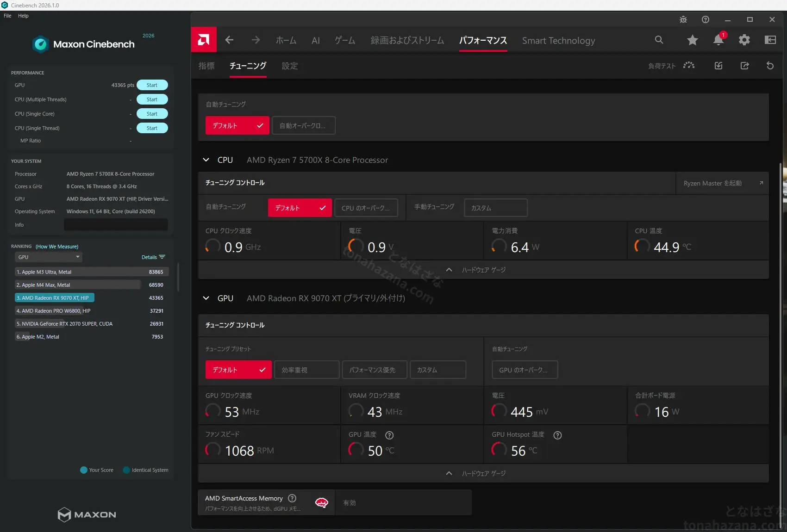Open the 設定 sub-tab

[x=290, y=66]
